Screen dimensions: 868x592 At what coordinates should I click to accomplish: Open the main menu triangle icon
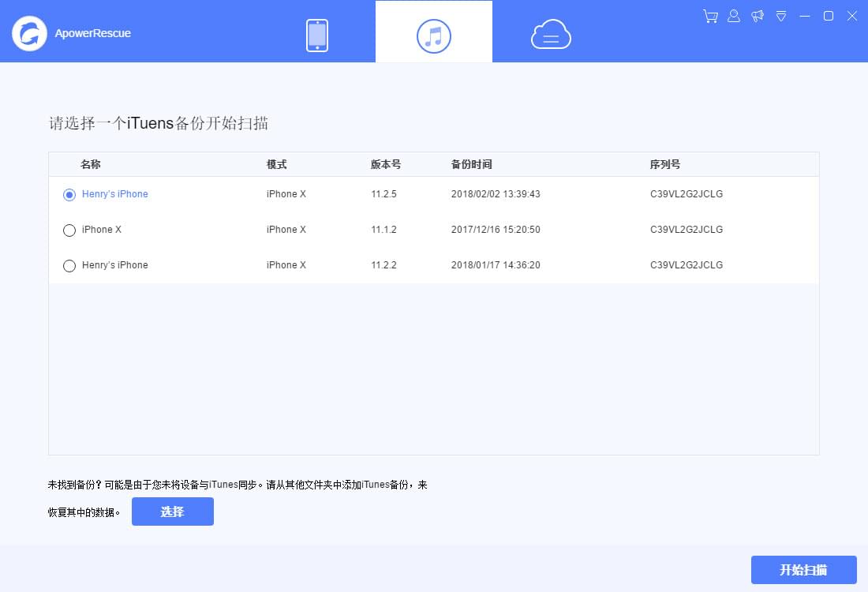[x=780, y=16]
